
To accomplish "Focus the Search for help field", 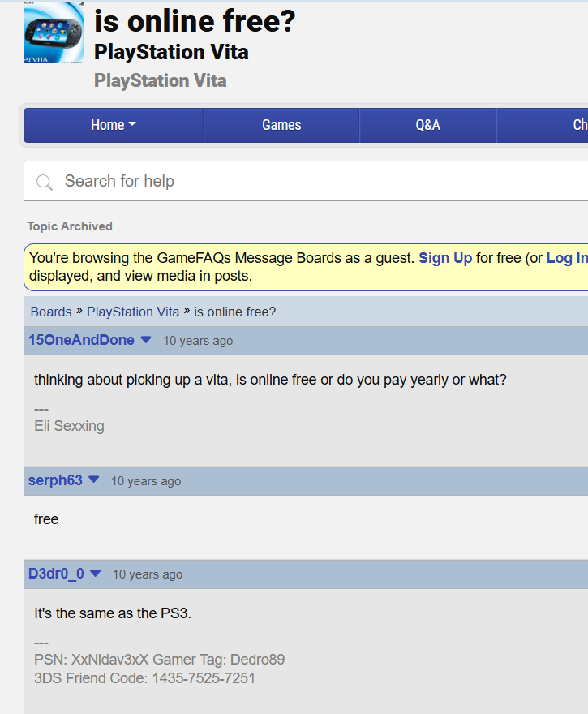I will [x=306, y=181].
